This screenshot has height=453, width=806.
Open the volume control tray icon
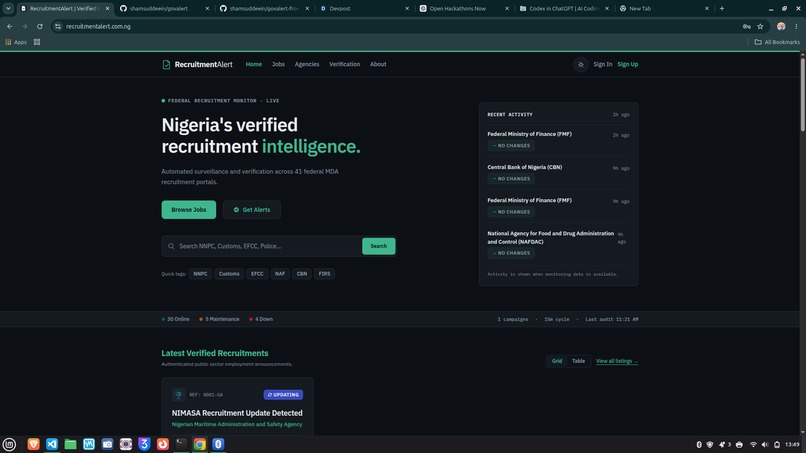(765, 445)
